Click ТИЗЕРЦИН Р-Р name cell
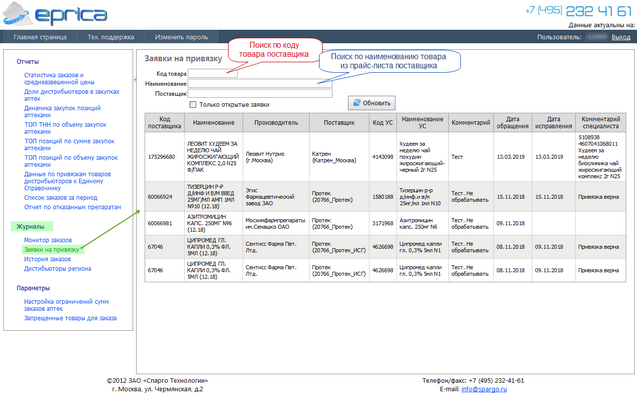This screenshot has width=637, height=398. [213, 197]
